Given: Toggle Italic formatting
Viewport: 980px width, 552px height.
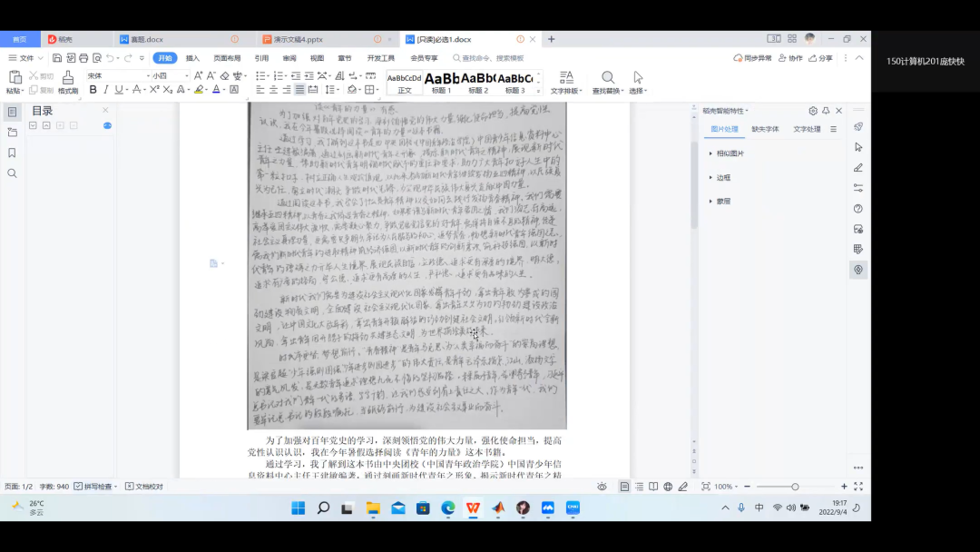Looking at the screenshot, I should coord(105,90).
